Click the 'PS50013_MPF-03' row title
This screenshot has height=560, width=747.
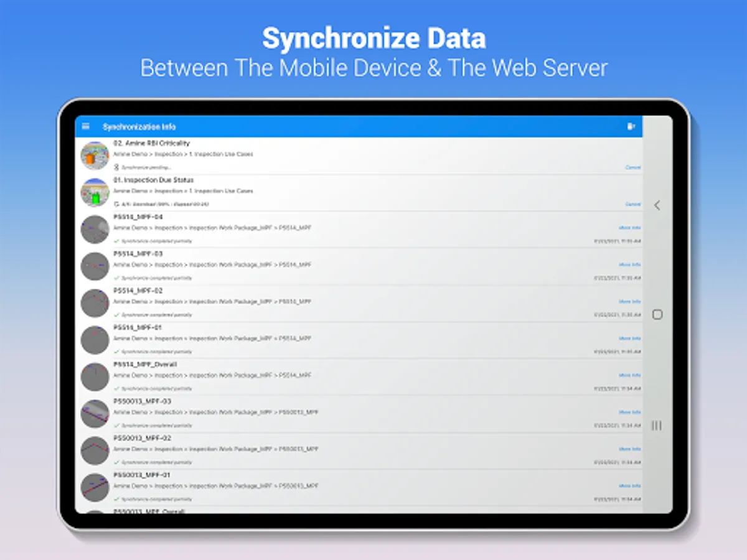142,401
